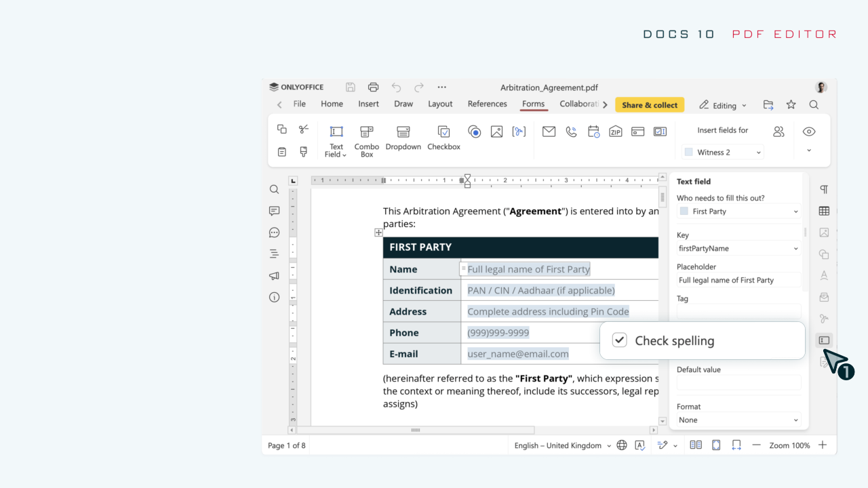Open the Format None dropdown
The height and width of the screenshot is (488, 868).
tap(739, 420)
